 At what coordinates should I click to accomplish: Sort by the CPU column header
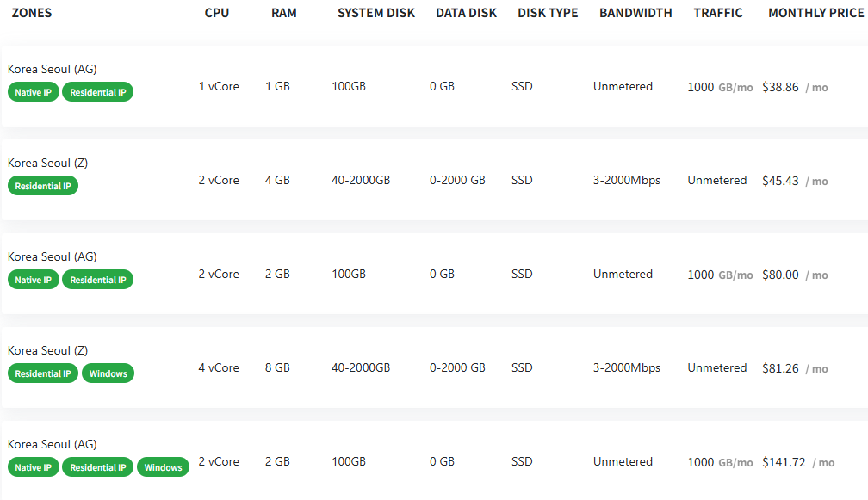pos(217,13)
